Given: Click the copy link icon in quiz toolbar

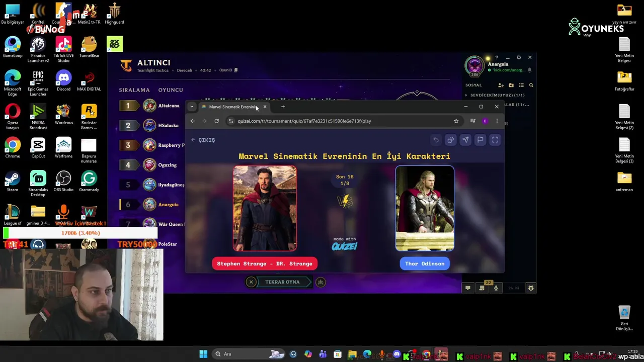Looking at the screenshot, I should 450,140.
